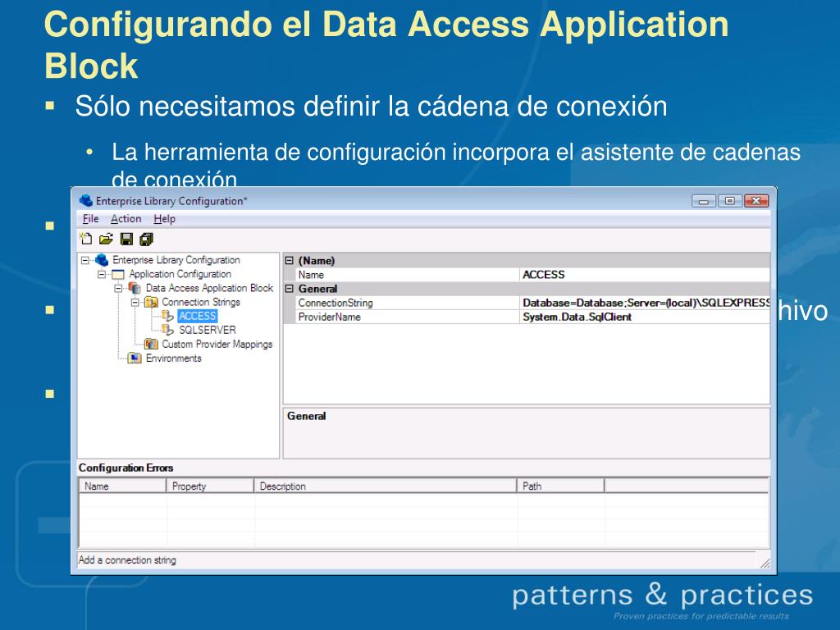Click the Environments node icon
This screenshot has width=840, height=630.
(135, 358)
